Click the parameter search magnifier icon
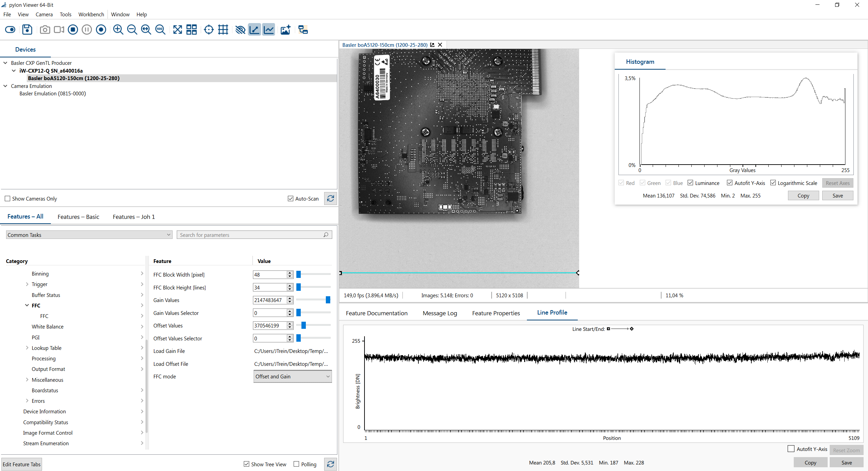868x471 pixels. point(326,235)
